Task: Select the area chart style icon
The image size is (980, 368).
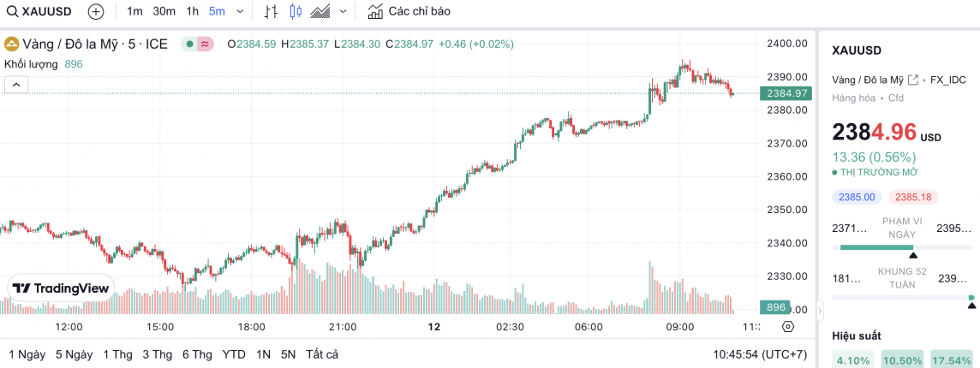Action: 321,12
